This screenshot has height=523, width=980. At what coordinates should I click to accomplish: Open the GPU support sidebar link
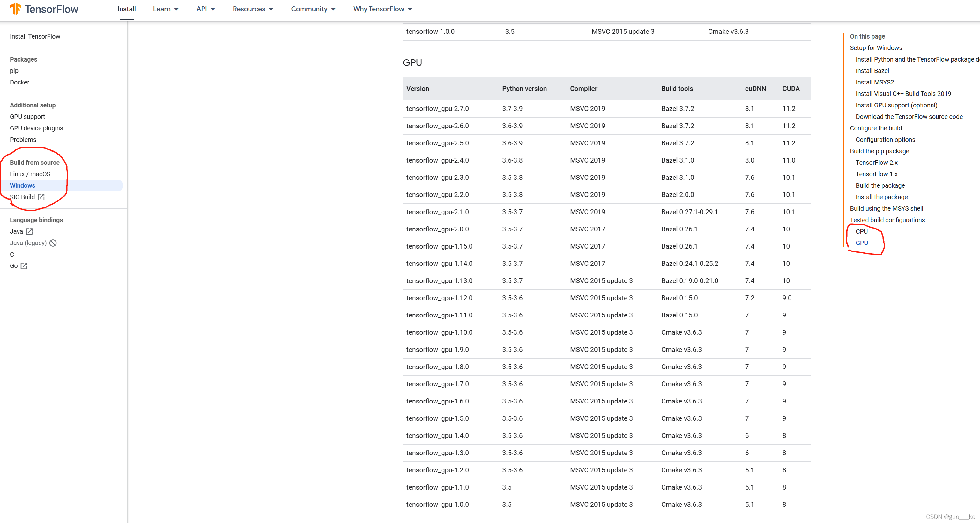[27, 117]
